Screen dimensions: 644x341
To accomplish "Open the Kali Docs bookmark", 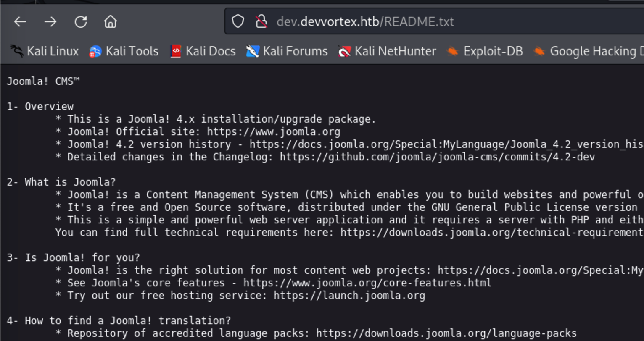I will [x=203, y=51].
